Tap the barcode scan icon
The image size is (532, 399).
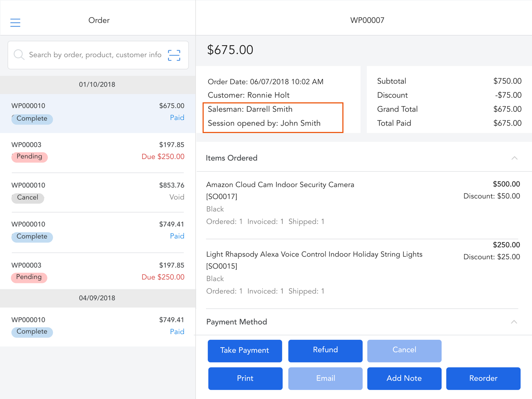[x=174, y=55]
